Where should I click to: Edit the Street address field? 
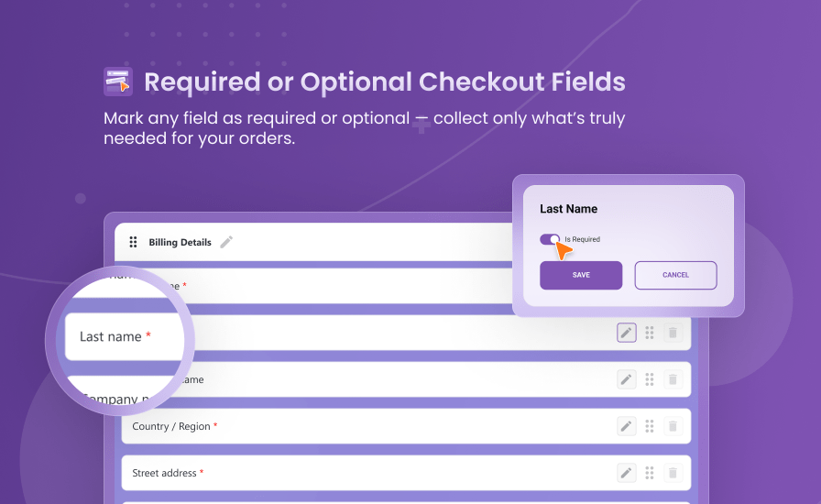point(626,473)
